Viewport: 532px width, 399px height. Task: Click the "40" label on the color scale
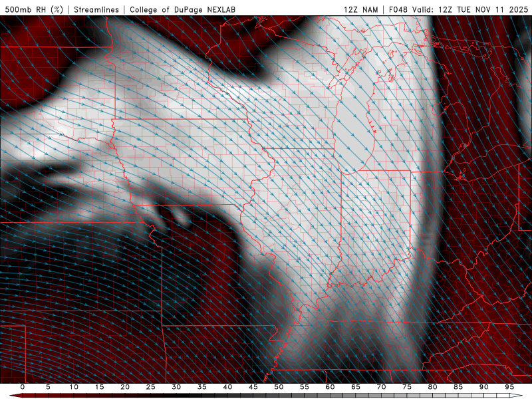click(x=227, y=387)
